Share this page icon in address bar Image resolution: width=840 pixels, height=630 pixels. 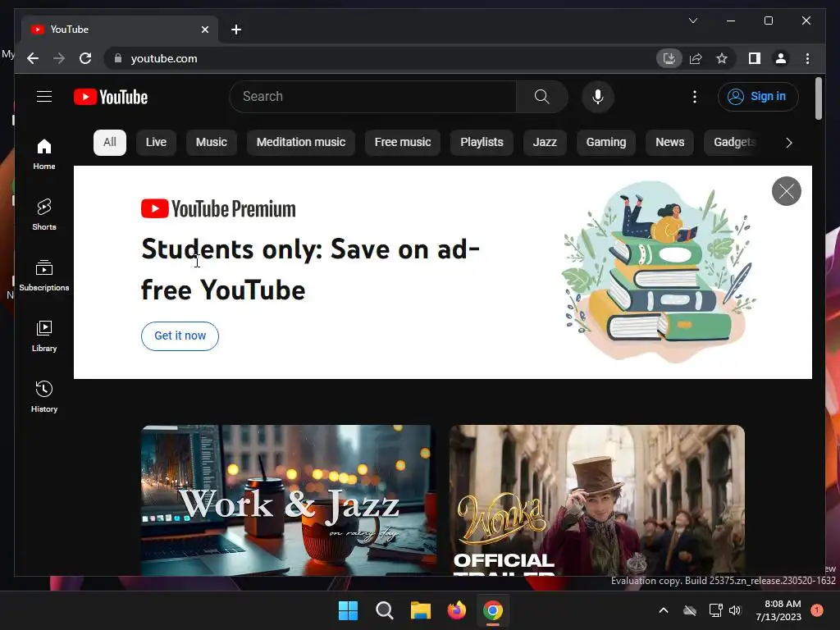696,58
